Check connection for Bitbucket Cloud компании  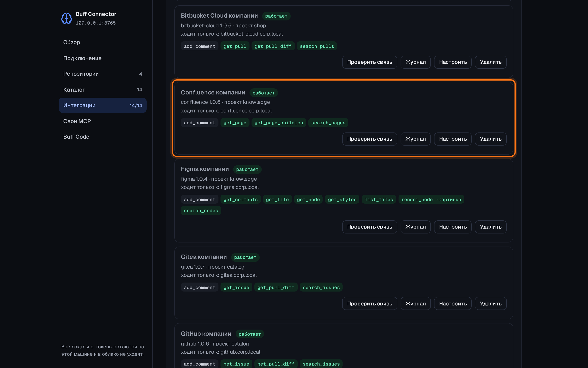pos(370,62)
